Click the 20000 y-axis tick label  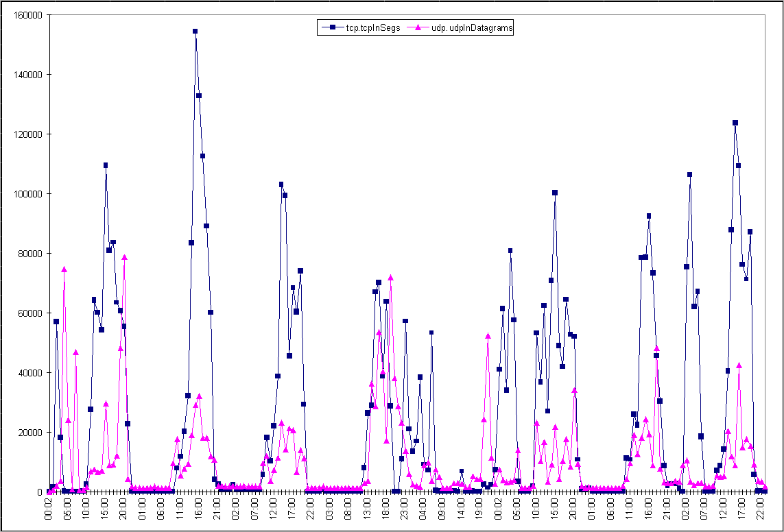coord(29,432)
